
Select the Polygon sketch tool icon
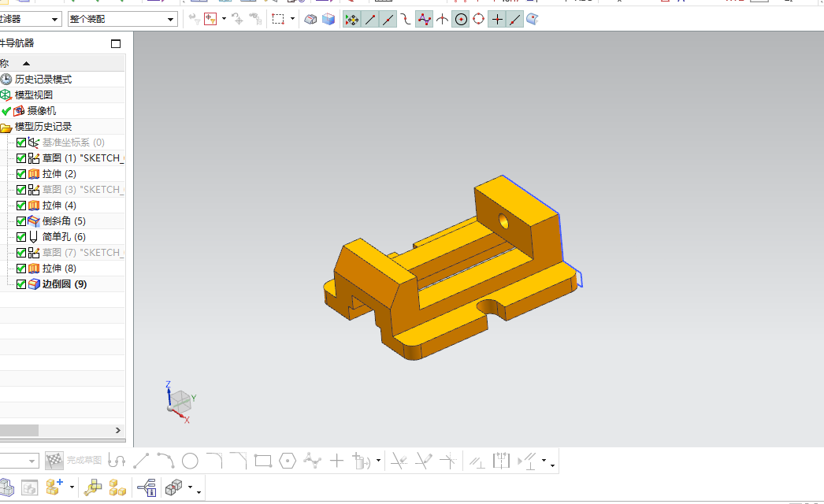pyautogui.click(x=288, y=461)
